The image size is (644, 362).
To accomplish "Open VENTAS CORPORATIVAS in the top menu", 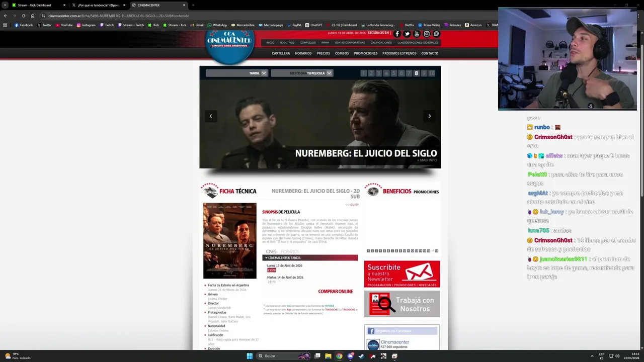I will coord(350,43).
